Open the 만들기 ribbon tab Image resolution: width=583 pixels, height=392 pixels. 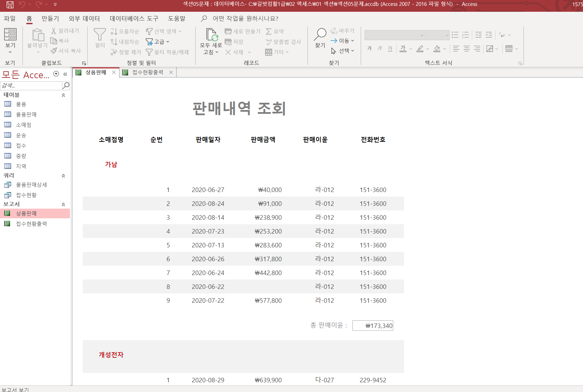pos(50,18)
